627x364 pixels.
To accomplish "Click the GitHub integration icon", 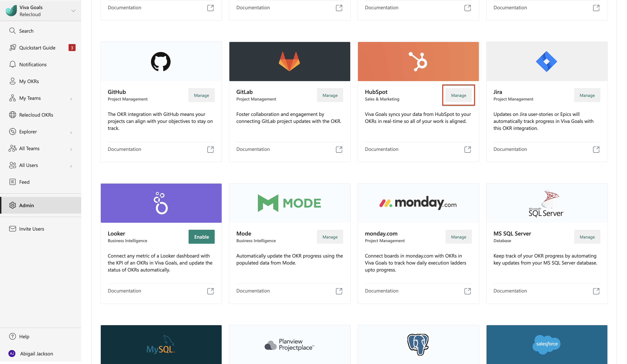I will (161, 61).
